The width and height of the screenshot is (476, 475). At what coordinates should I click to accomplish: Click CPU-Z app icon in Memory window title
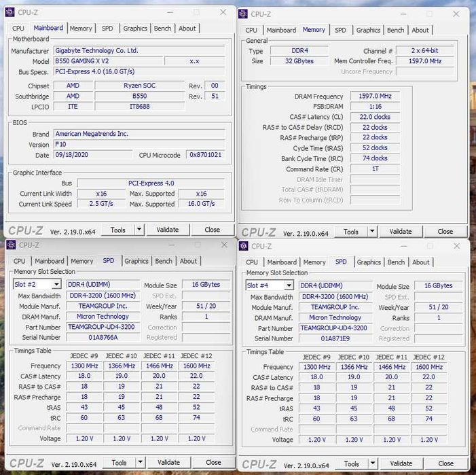click(243, 14)
